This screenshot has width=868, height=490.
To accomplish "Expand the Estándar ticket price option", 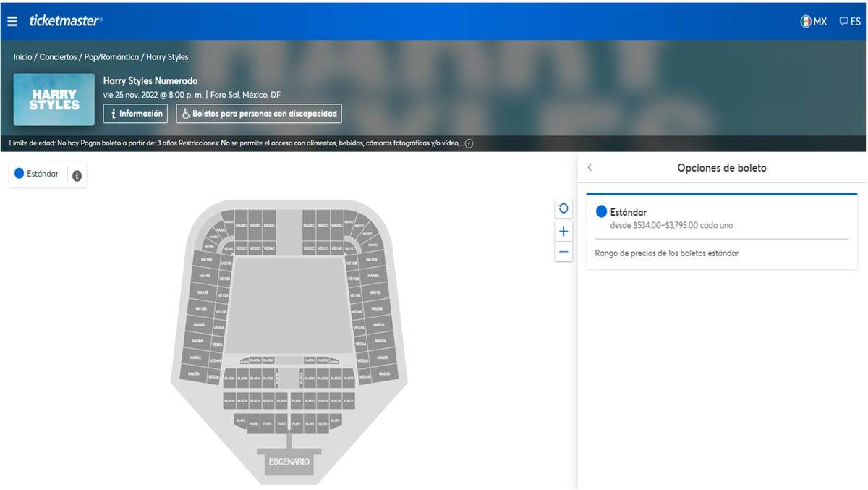I will (721, 218).
